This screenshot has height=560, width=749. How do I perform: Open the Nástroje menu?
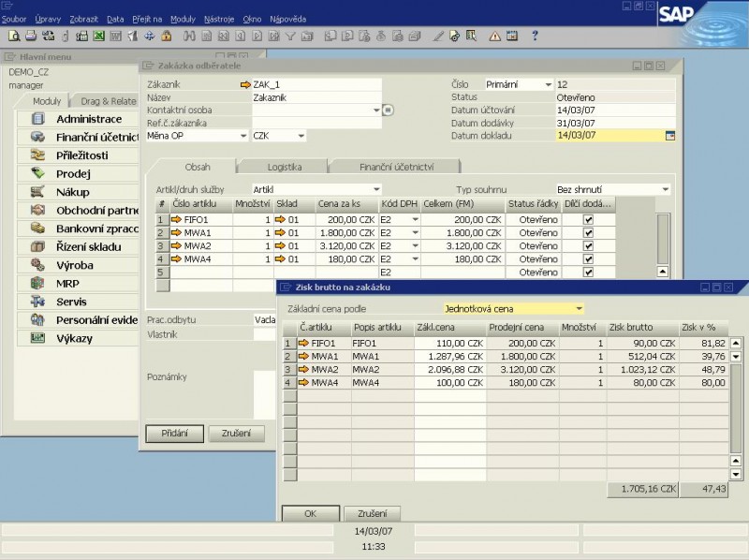pos(219,19)
